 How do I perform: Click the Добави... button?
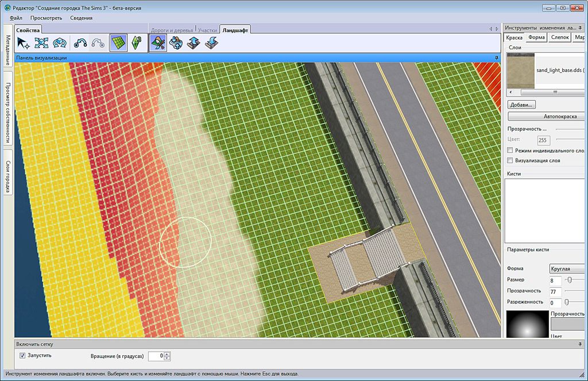pos(521,105)
